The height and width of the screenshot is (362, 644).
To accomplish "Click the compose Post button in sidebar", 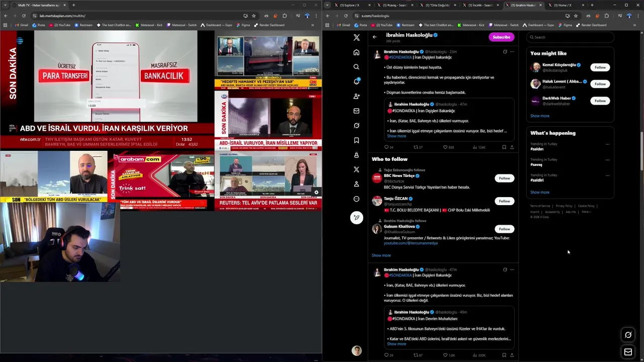I will coord(356,218).
